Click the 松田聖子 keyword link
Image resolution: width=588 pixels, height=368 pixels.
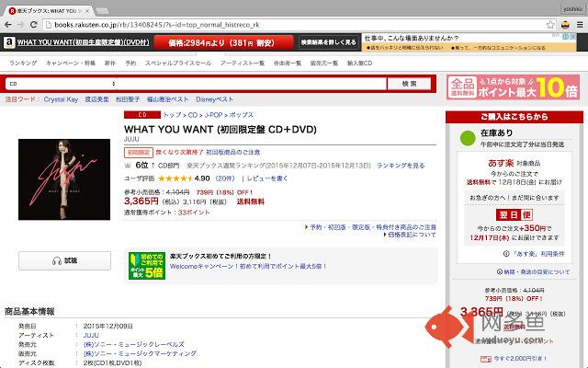tap(128, 99)
